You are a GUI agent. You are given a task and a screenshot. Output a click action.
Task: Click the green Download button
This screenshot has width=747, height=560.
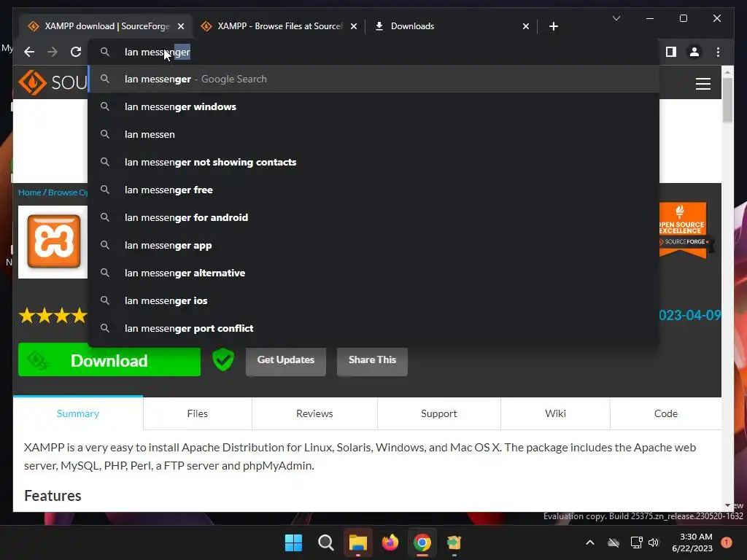click(x=109, y=361)
